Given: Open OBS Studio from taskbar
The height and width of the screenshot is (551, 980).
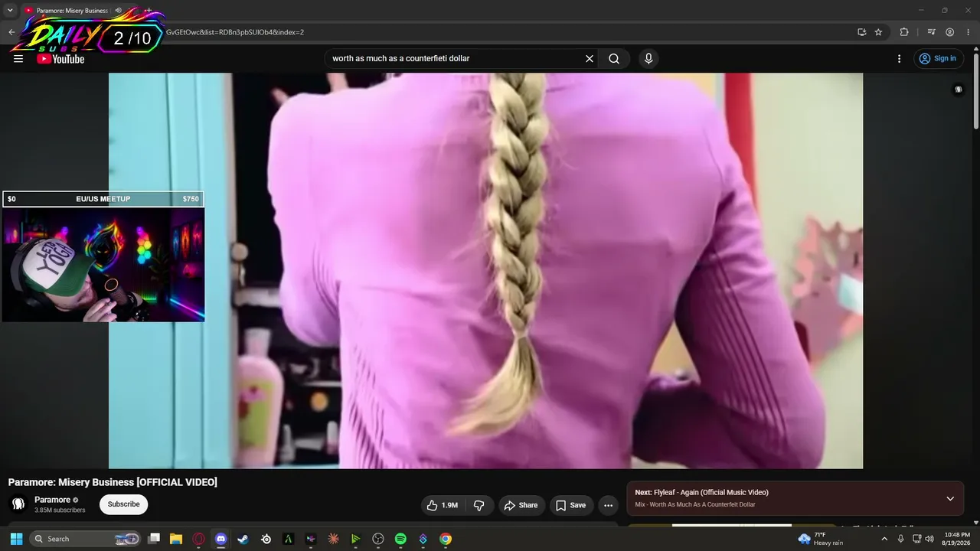Looking at the screenshot, I should [378, 539].
